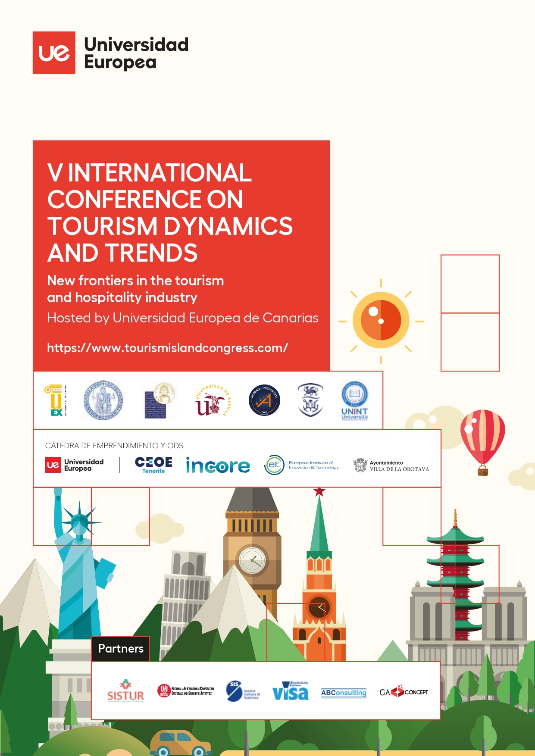
Task: Click the blue Visa partner logo
Action: 291,691
